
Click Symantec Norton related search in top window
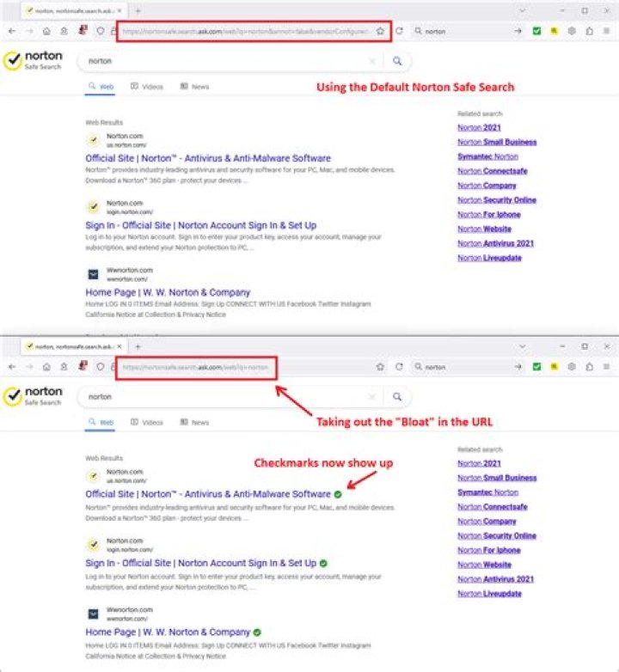[x=487, y=157]
